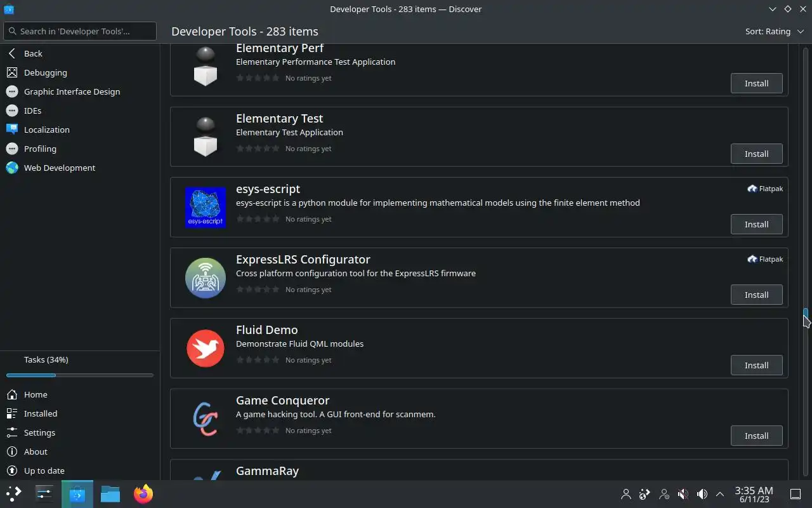Install Game Conqueror

(x=756, y=436)
